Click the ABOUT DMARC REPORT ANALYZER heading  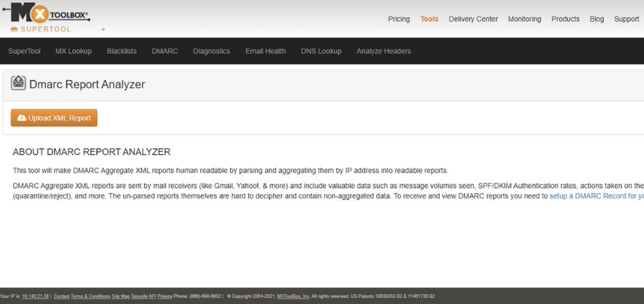coord(91,152)
